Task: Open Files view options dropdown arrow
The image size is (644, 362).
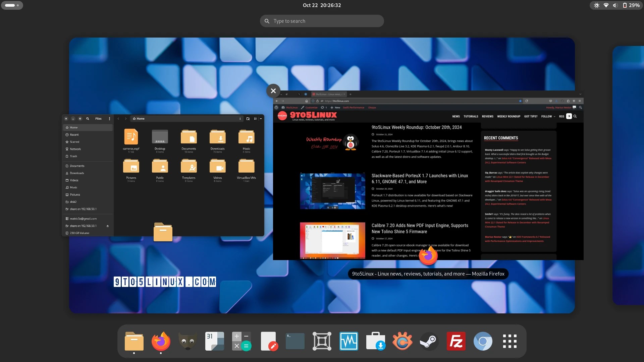Action: pyautogui.click(x=261, y=119)
